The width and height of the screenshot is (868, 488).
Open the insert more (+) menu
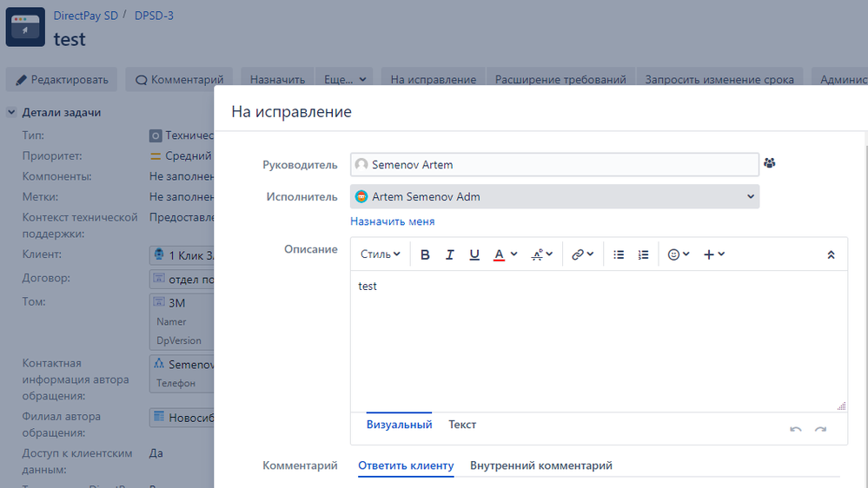pos(714,254)
